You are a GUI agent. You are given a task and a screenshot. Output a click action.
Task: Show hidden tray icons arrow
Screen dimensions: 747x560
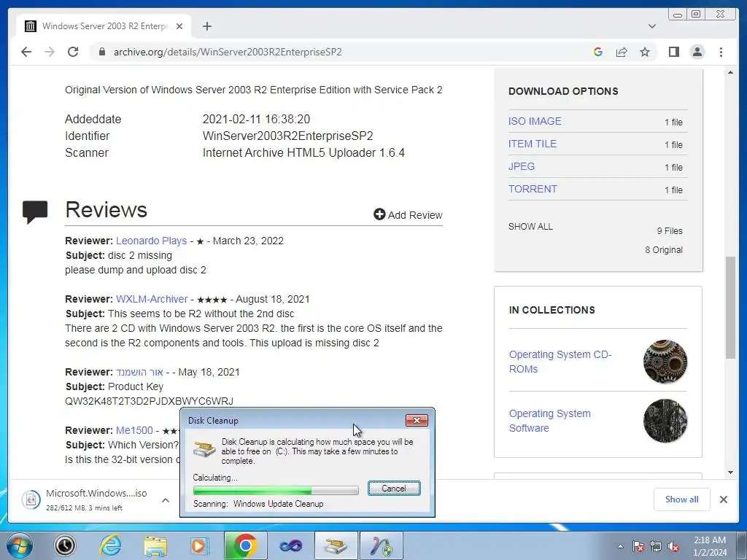(x=620, y=546)
